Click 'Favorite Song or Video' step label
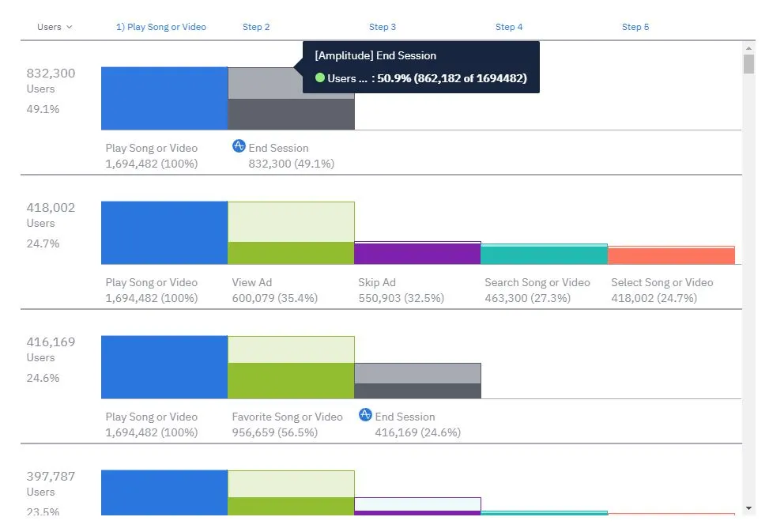Viewport: 769px width, 532px height. [x=288, y=417]
